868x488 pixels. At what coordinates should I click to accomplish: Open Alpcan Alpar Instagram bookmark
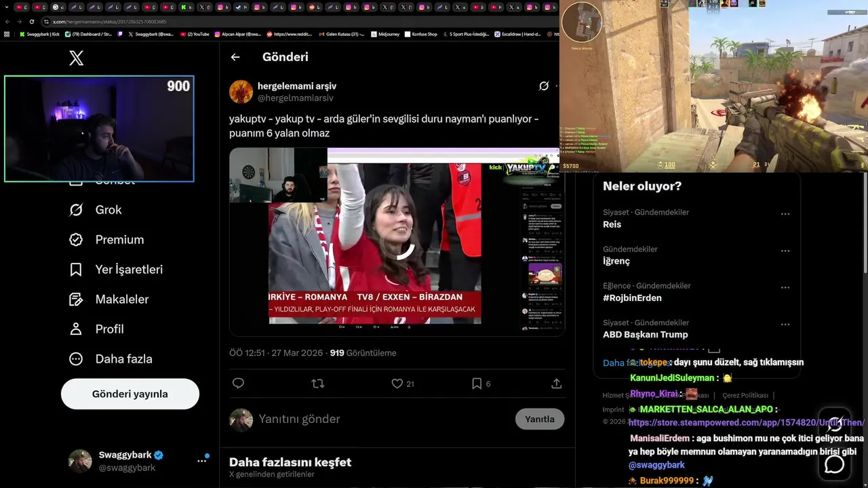238,34
